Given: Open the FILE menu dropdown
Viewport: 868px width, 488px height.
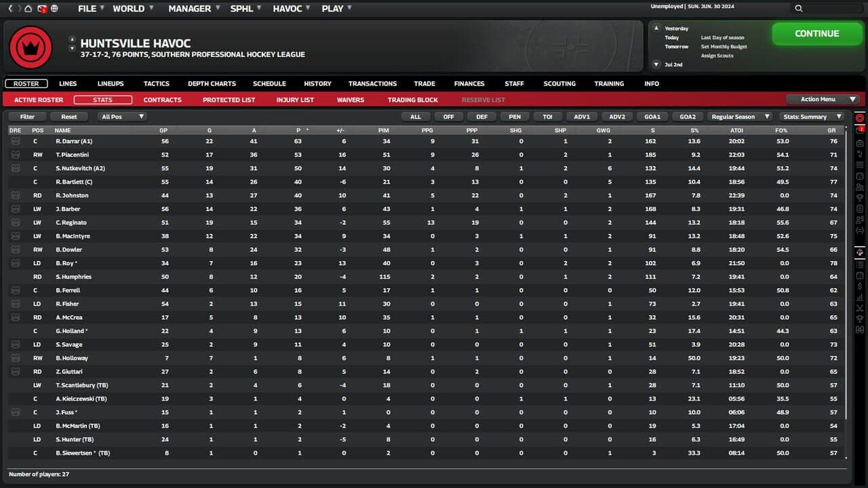Looking at the screenshot, I should (x=91, y=9).
